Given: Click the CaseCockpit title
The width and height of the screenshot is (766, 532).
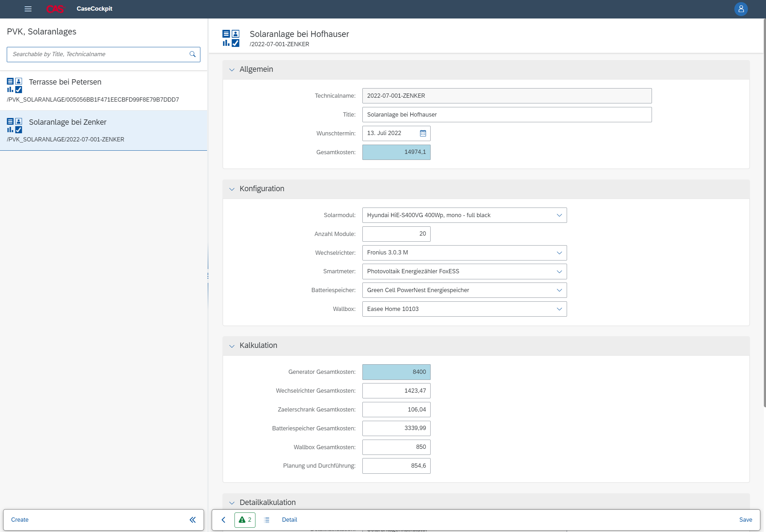Looking at the screenshot, I should pos(95,9).
